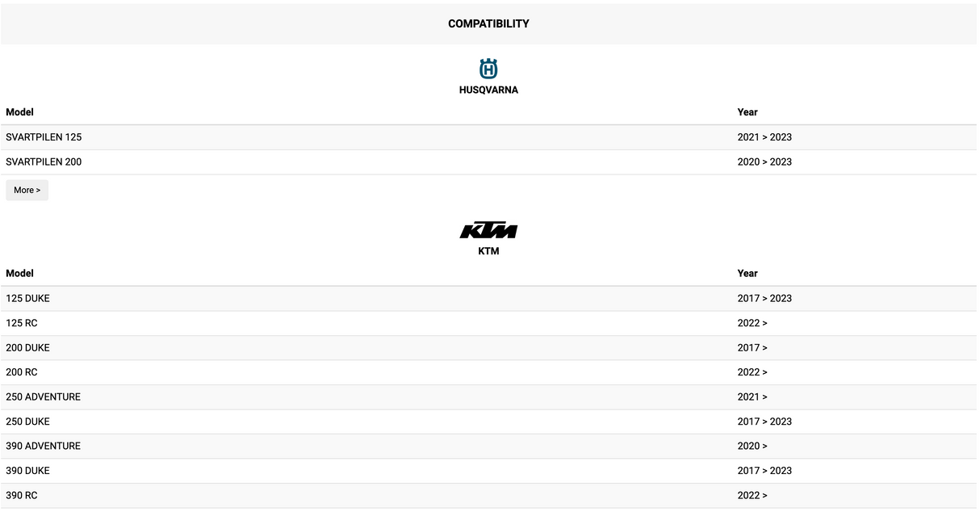Image resolution: width=980 pixels, height=512 pixels.
Task: Click the 390 Adventure model row
Action: click(43, 446)
